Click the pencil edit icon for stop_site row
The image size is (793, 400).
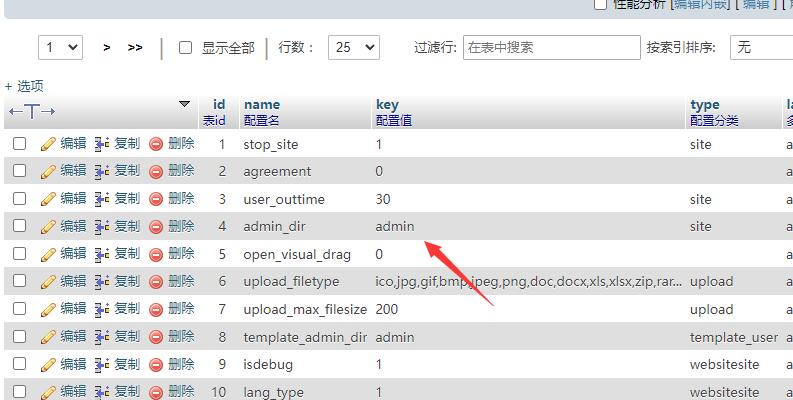coord(48,144)
